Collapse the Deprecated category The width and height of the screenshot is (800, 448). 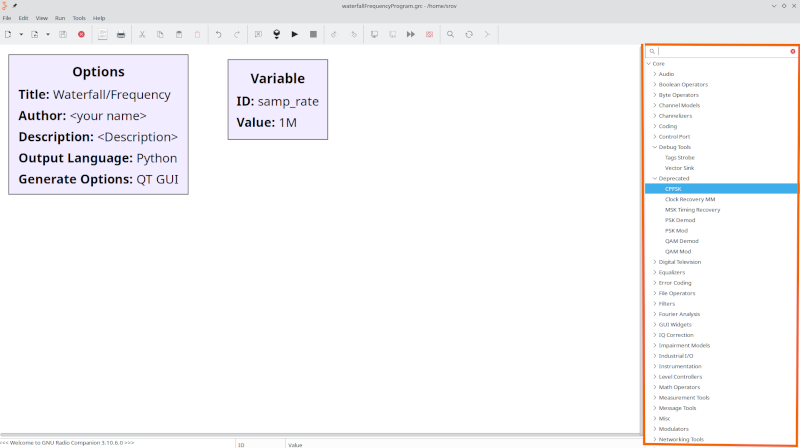[x=655, y=178]
